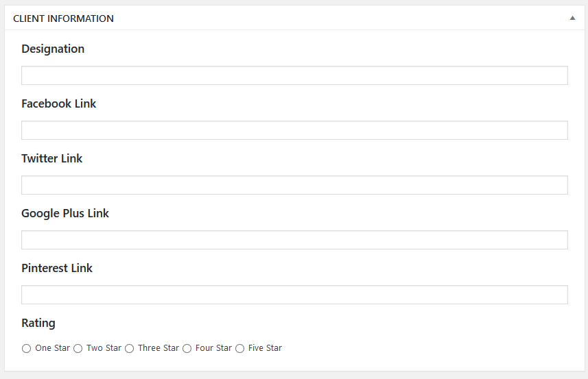The image size is (588, 379).
Task: Pick the Three Star radio circle
Action: [130, 349]
